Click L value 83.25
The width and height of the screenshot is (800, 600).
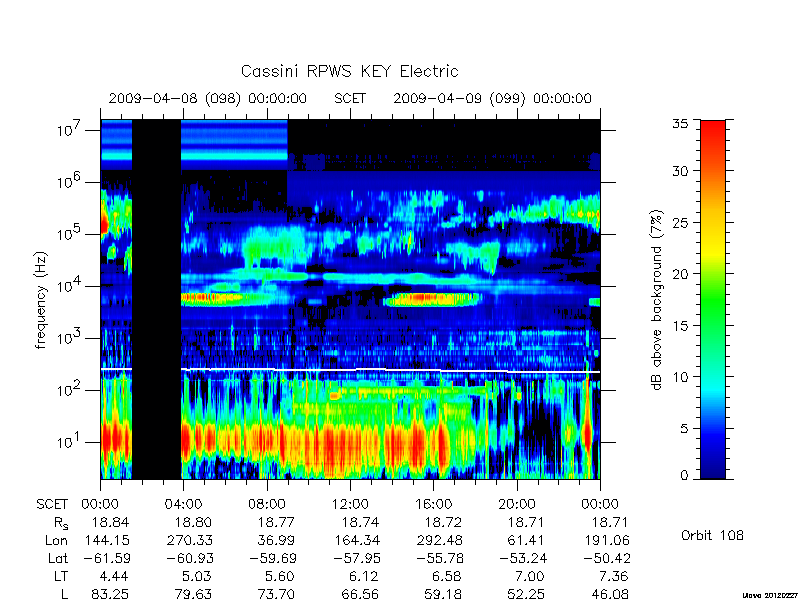pyautogui.click(x=110, y=594)
